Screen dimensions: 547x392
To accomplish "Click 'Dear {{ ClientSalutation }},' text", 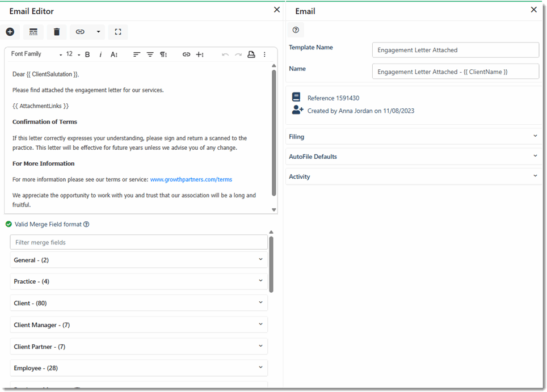I will (46, 74).
